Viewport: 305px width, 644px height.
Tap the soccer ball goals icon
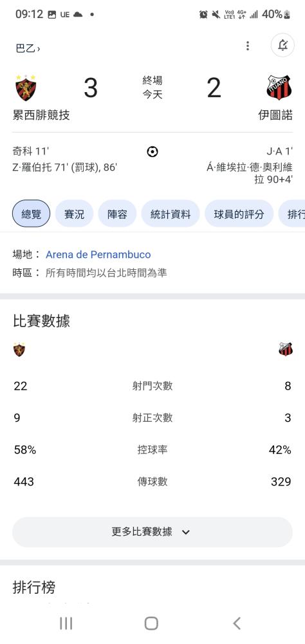(x=152, y=152)
